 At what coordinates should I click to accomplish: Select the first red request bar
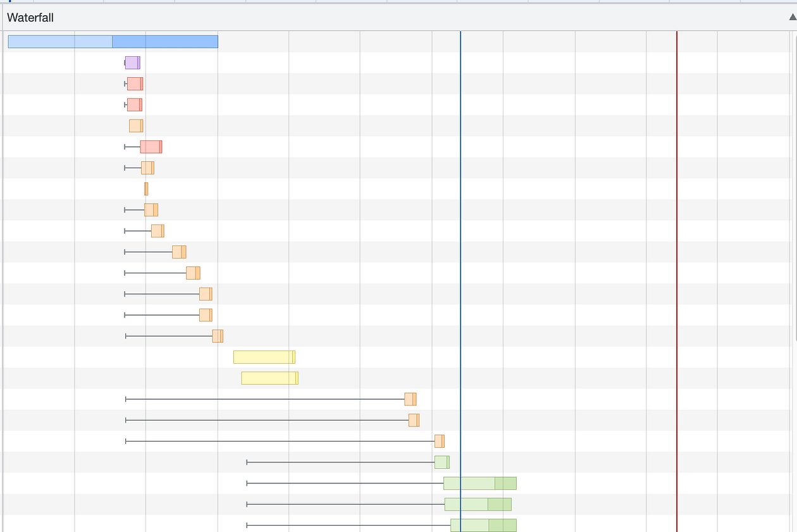click(135, 84)
